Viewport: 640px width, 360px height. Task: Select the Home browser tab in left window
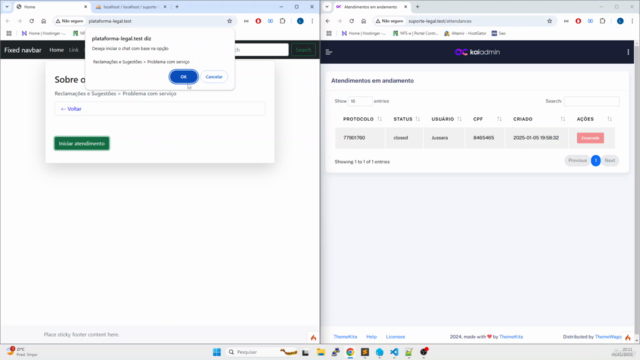tap(51, 7)
